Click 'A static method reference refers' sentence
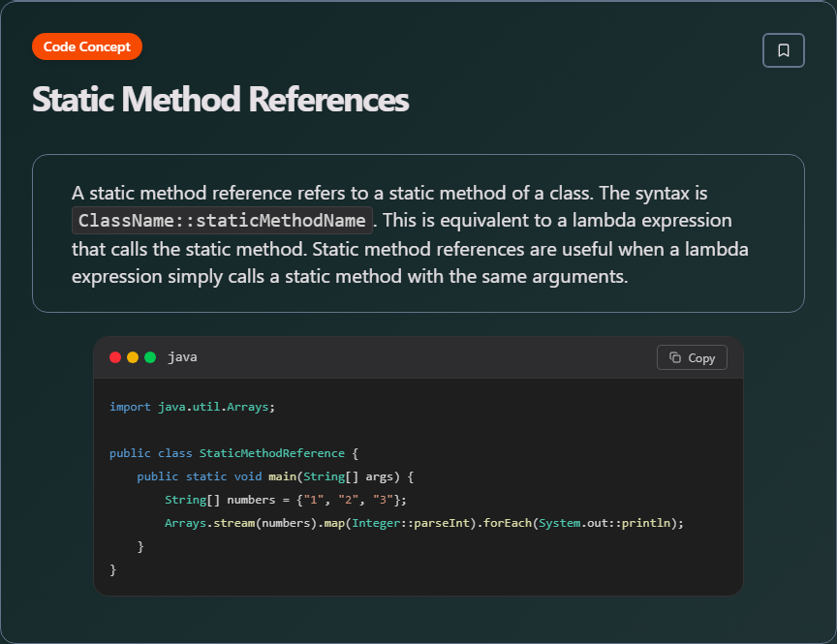 pos(389,193)
